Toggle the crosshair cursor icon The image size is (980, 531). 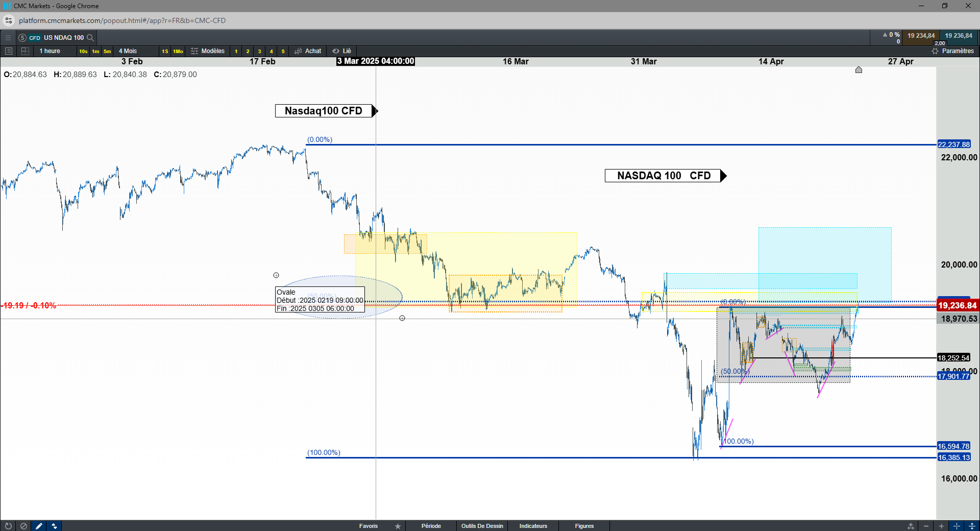click(957, 526)
